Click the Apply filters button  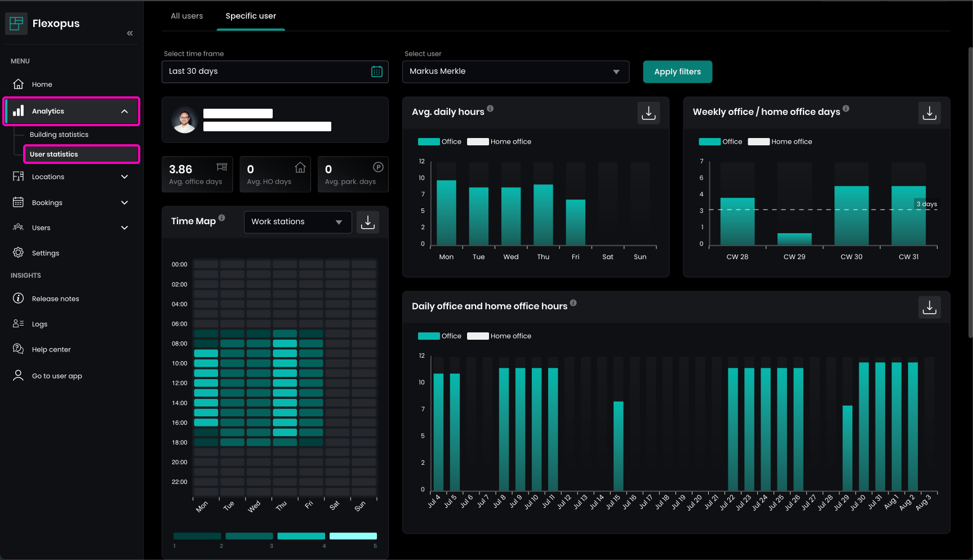click(x=677, y=72)
